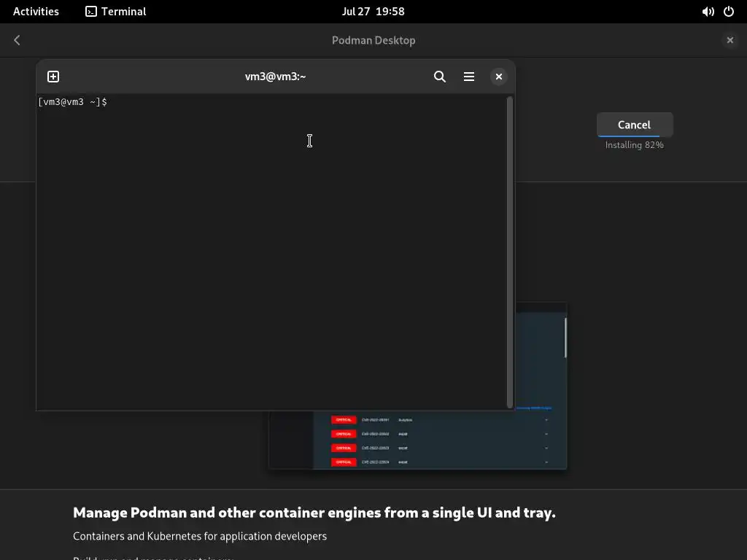Image resolution: width=747 pixels, height=560 pixels.
Task: Cancel the Podman Desktop installation
Action: [x=635, y=125]
